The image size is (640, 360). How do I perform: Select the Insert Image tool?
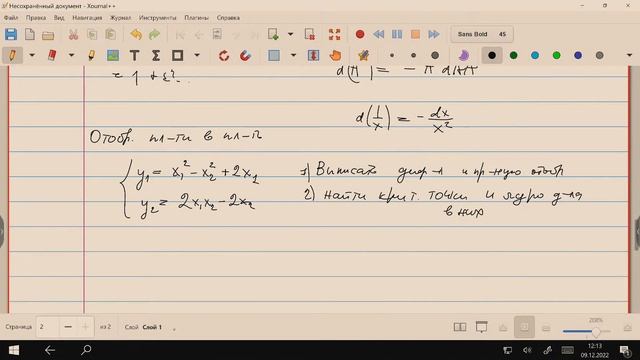point(113,56)
